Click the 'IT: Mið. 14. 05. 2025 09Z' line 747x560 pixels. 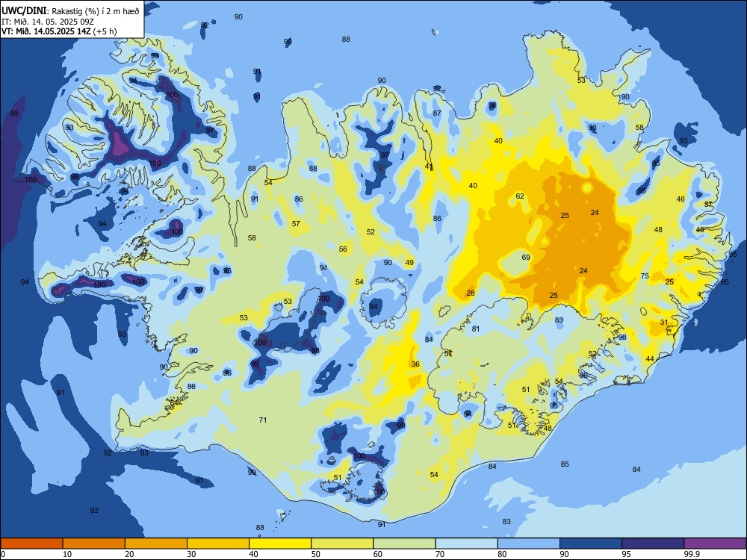(x=48, y=22)
